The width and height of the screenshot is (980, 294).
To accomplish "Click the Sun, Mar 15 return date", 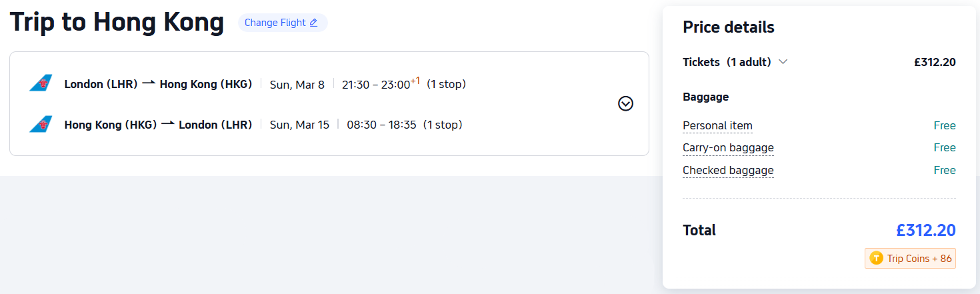I will click(299, 125).
